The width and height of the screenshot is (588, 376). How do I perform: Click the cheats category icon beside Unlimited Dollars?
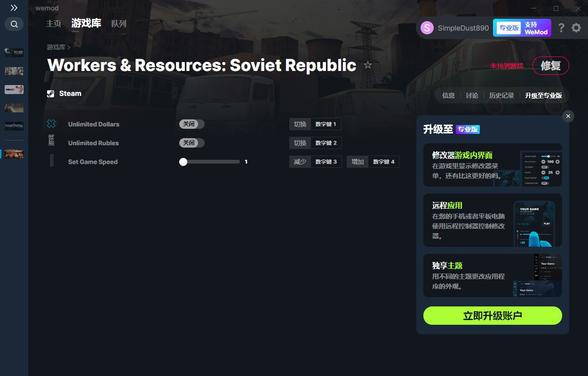point(51,124)
